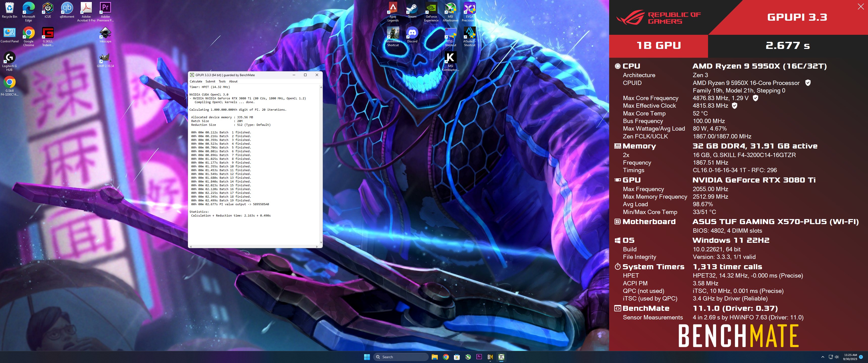Open Microsoft Edge desktop icon
Image resolution: width=868 pixels, height=363 pixels.
point(29,12)
